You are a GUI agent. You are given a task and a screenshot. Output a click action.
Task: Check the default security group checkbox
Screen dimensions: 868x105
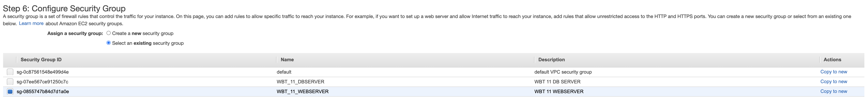[10, 72]
